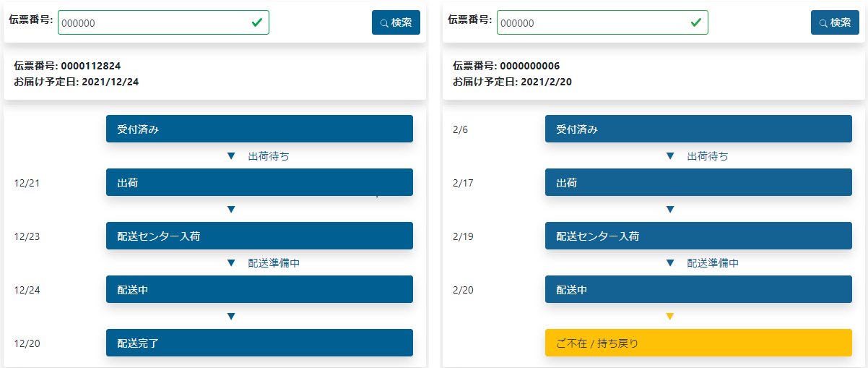Select the yellow ご不在 / 持ち戻り status bar

(x=698, y=343)
